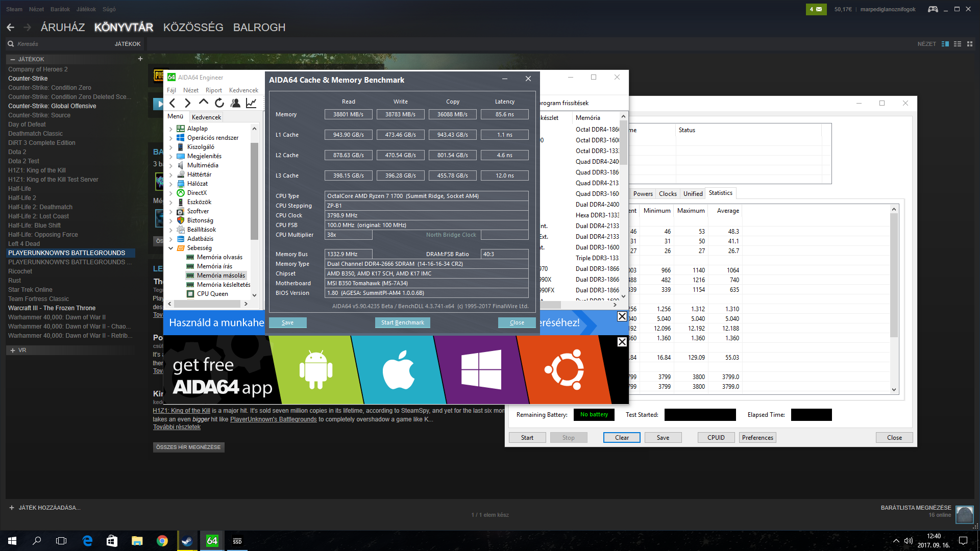980x551 pixels.
Task: Switch to Statistics tab in stability window
Action: tap(720, 193)
